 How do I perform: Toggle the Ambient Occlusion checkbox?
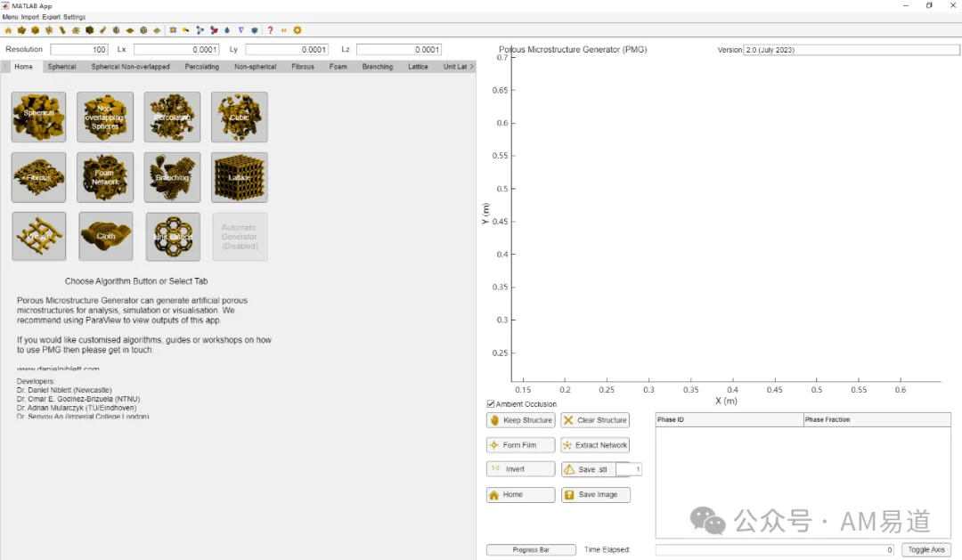pyautogui.click(x=491, y=403)
